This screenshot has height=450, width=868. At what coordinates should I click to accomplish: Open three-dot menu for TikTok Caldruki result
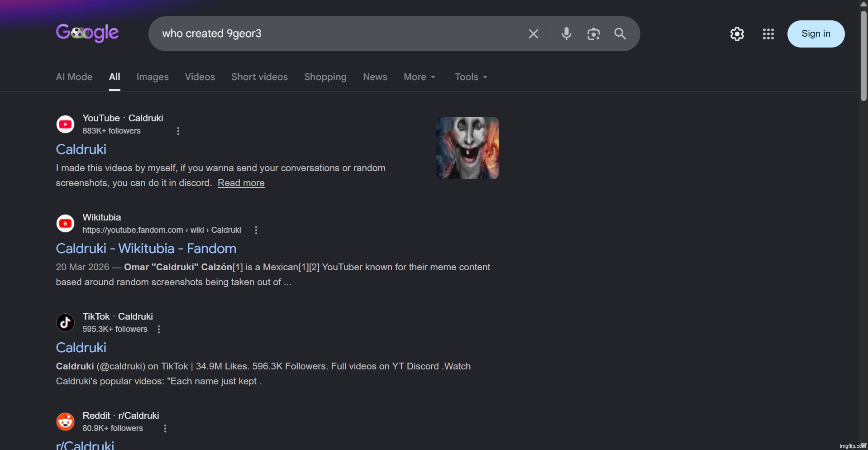coord(159,330)
